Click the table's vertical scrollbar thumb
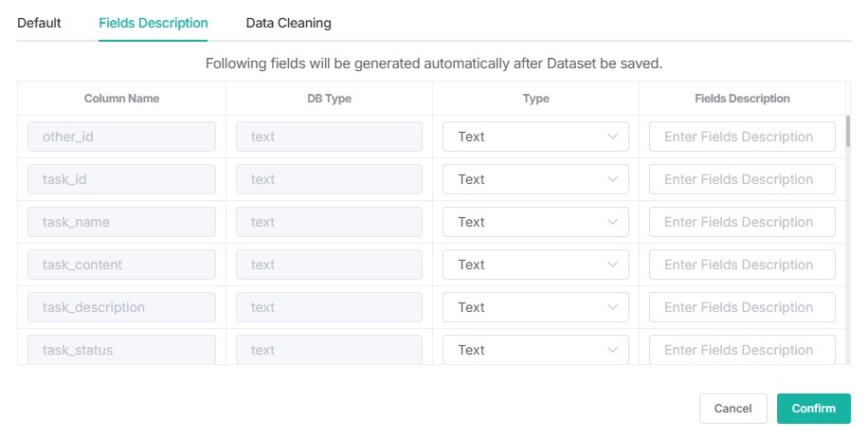This screenshot has width=868, height=439. pyautogui.click(x=848, y=132)
